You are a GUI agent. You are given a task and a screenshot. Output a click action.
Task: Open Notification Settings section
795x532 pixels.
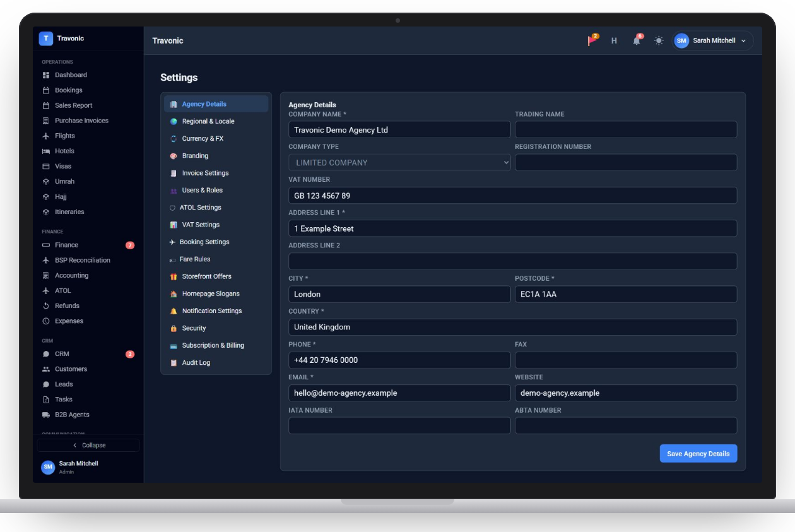216,311
